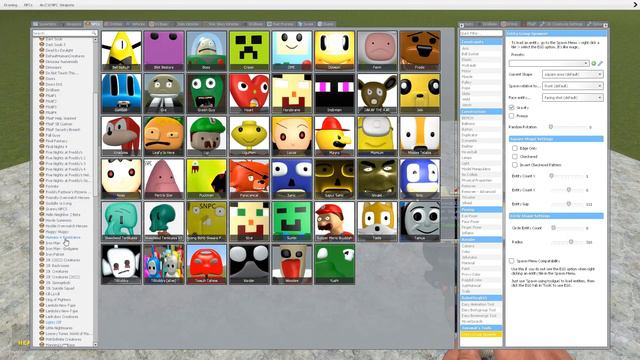Choose the Herobrine thumbnail
The height and width of the screenshot is (360, 640).
click(x=292, y=93)
